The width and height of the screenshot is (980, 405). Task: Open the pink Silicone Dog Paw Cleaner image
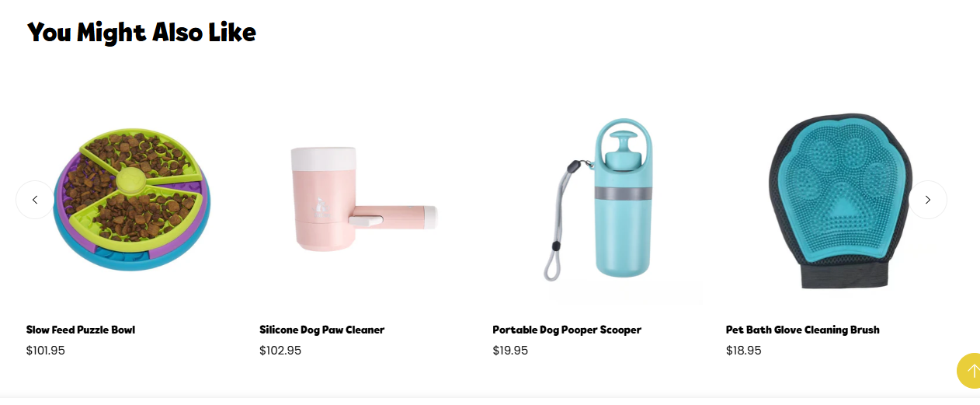coord(364,200)
